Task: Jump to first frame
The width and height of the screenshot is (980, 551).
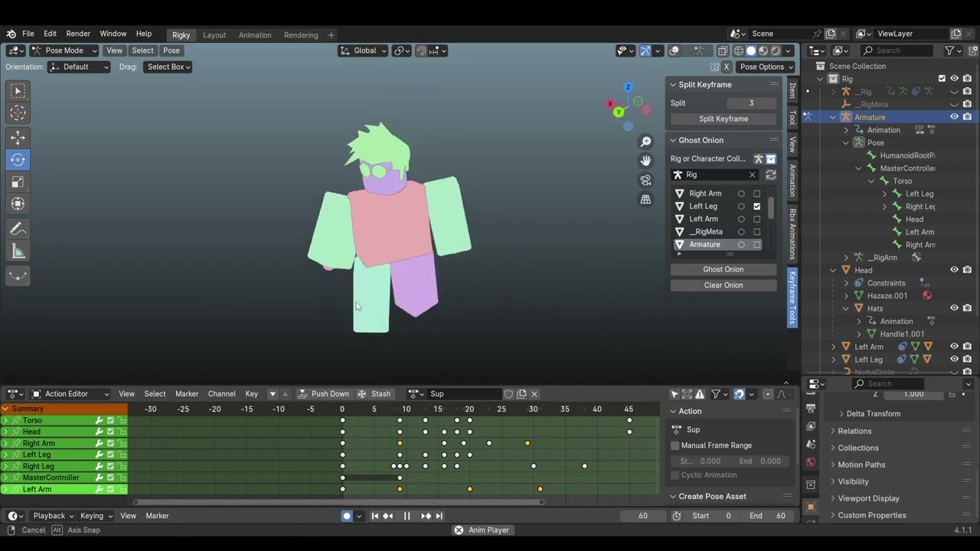Action: pos(374,516)
